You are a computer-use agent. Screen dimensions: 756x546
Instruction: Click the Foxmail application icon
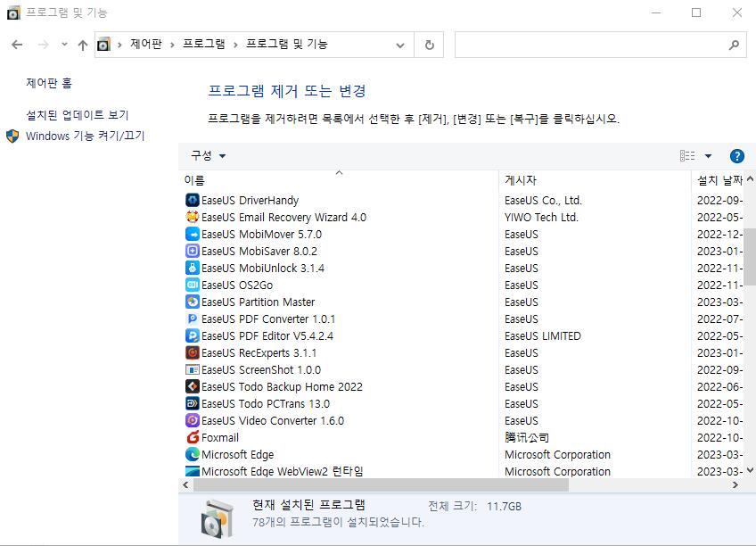(x=192, y=437)
